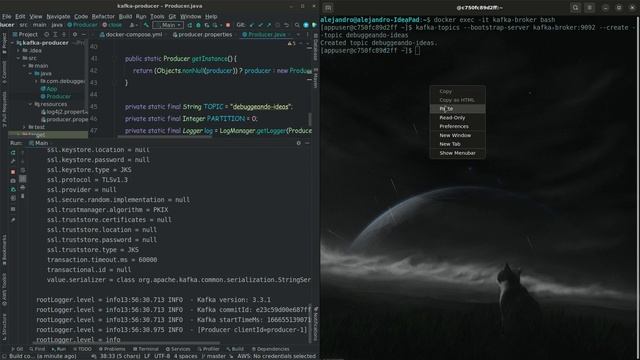Hide the Project panel with the minus icon
The image size is (640, 360).
[x=84, y=35]
